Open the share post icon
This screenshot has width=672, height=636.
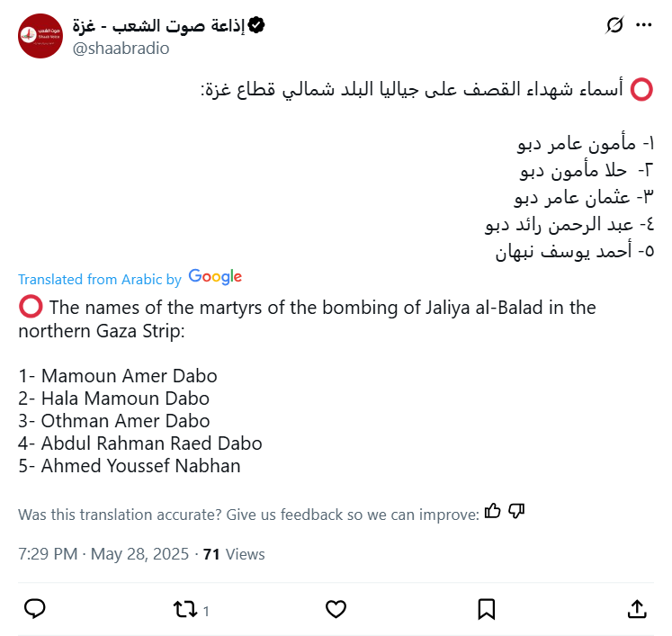pos(637,609)
